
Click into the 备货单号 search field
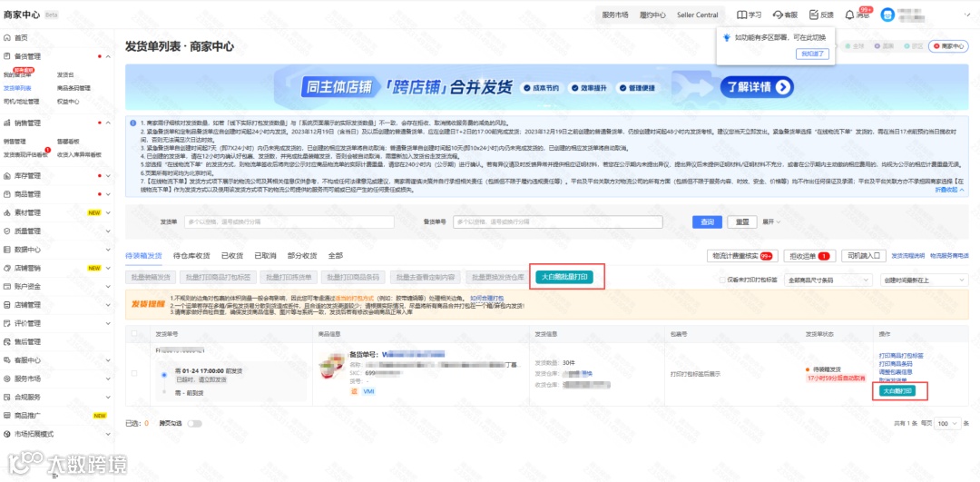(557, 221)
